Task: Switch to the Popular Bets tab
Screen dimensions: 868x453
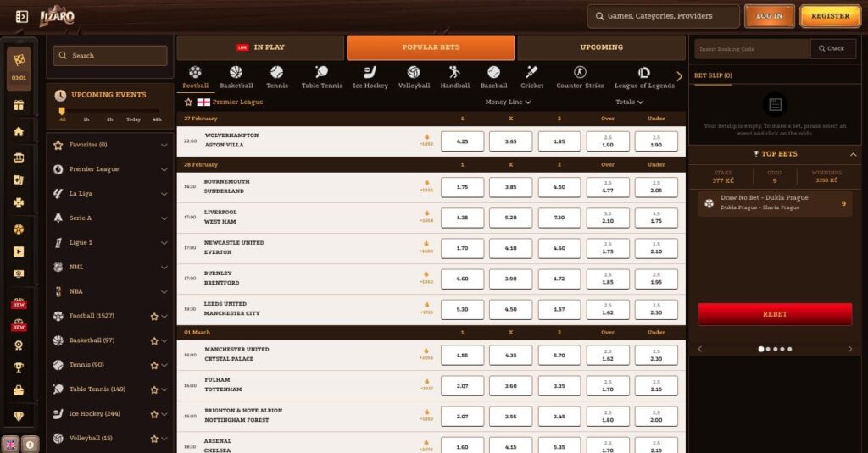Action: [431, 47]
